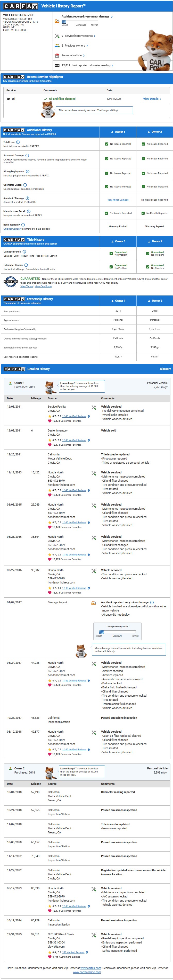This screenshot has width=173, height=980.
Task: Expand the Previous owners chevron
Action: 87,46
